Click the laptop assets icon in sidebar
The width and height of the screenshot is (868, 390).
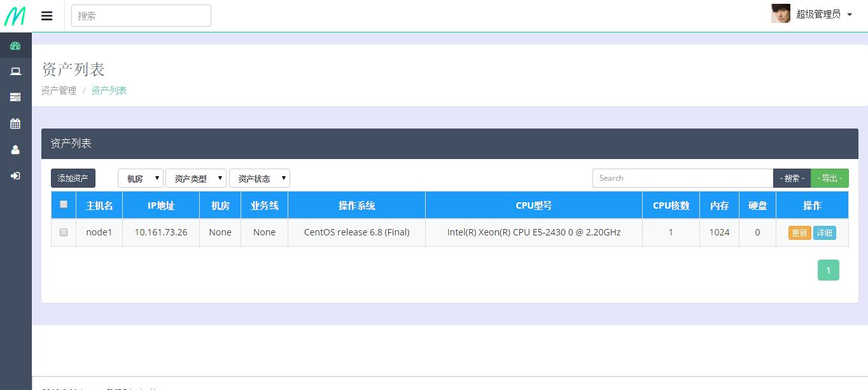tap(15, 71)
